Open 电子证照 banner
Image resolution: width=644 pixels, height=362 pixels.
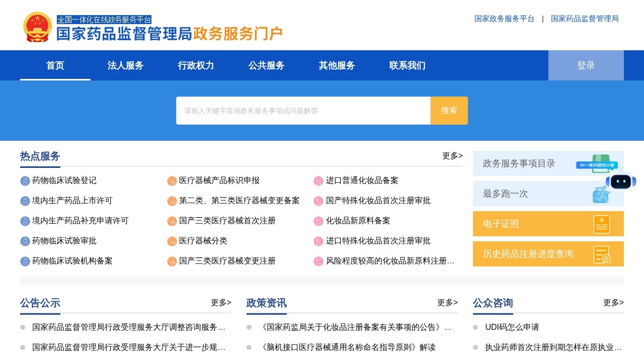548,224
